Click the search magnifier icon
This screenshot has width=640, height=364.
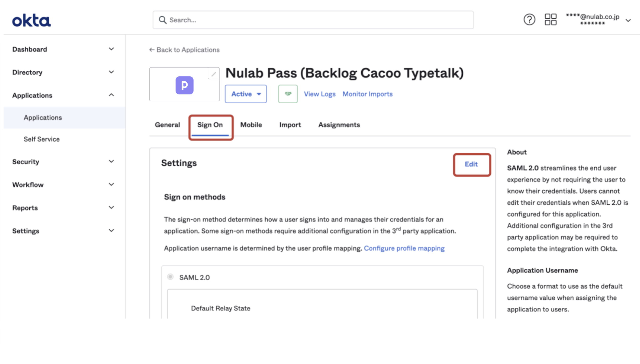(163, 20)
